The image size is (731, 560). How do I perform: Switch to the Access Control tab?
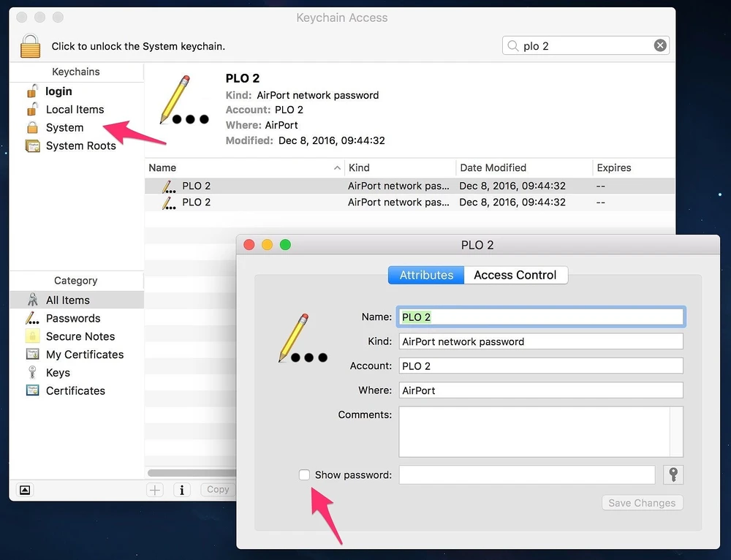click(x=515, y=276)
